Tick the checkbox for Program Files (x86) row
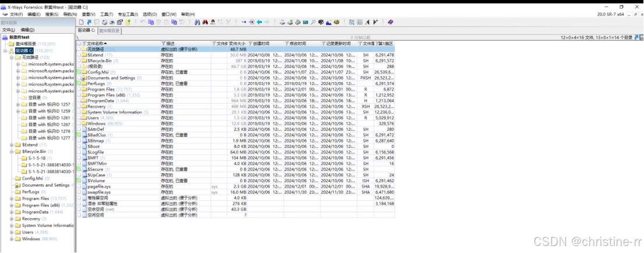The height and width of the screenshot is (253, 644). (79, 95)
